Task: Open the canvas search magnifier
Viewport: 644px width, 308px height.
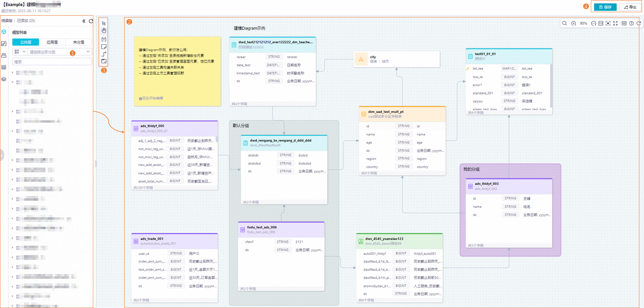Action: click(564, 23)
